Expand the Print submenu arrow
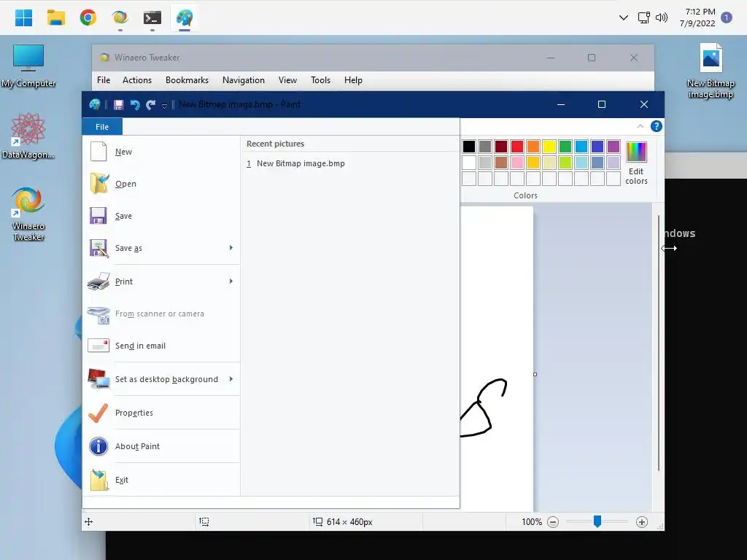Screen dimensions: 747x560 [x=231, y=281]
